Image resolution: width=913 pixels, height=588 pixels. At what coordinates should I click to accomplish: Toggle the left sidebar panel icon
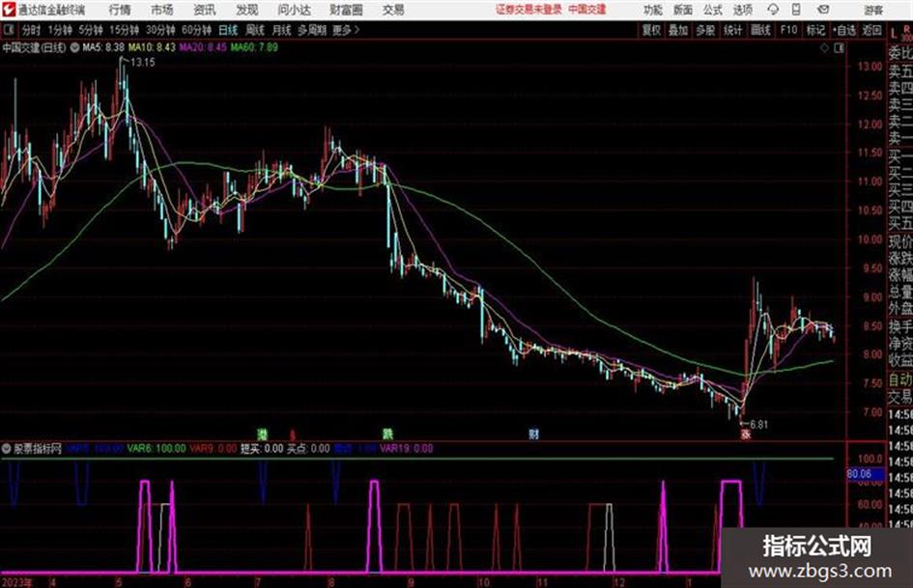(8, 30)
